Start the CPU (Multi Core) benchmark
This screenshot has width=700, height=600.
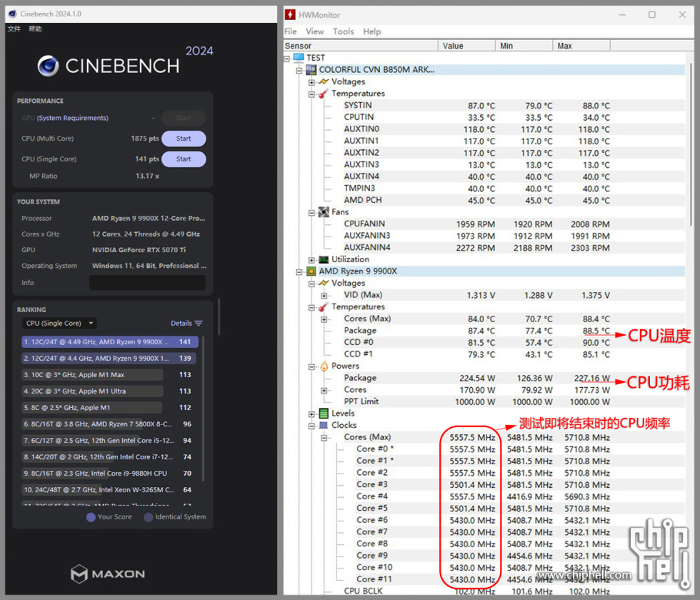pyautogui.click(x=184, y=139)
